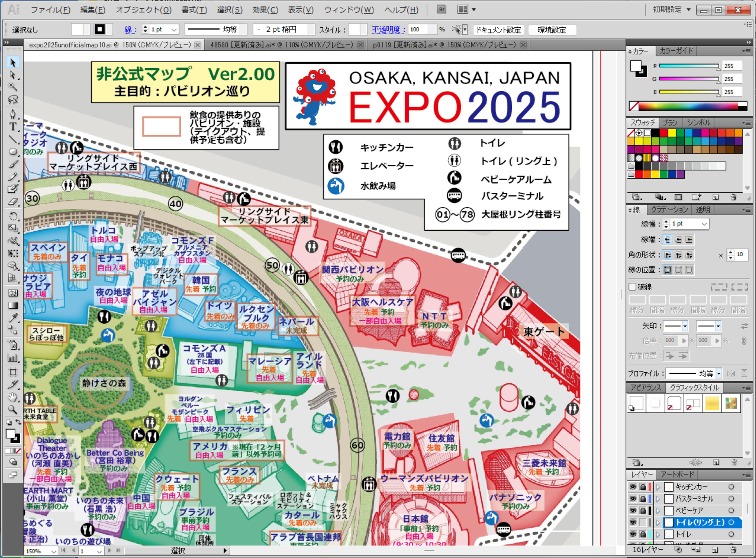Select the yellow gradient graphic style thumbnail

[x=712, y=404]
